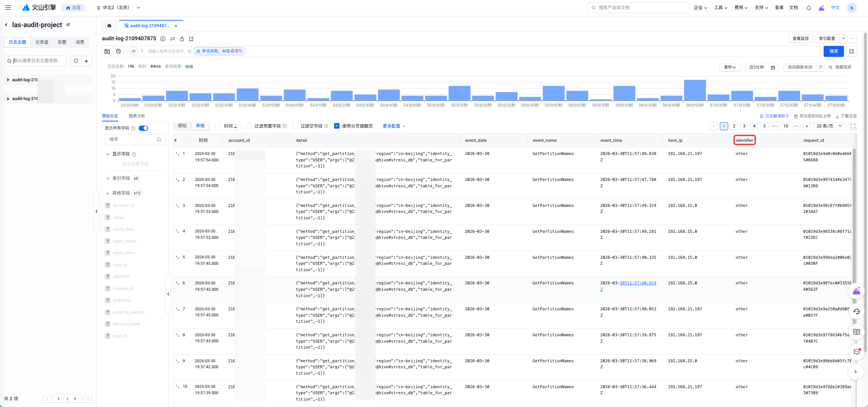
Task: Click the blue 搜索 button
Action: point(833,51)
